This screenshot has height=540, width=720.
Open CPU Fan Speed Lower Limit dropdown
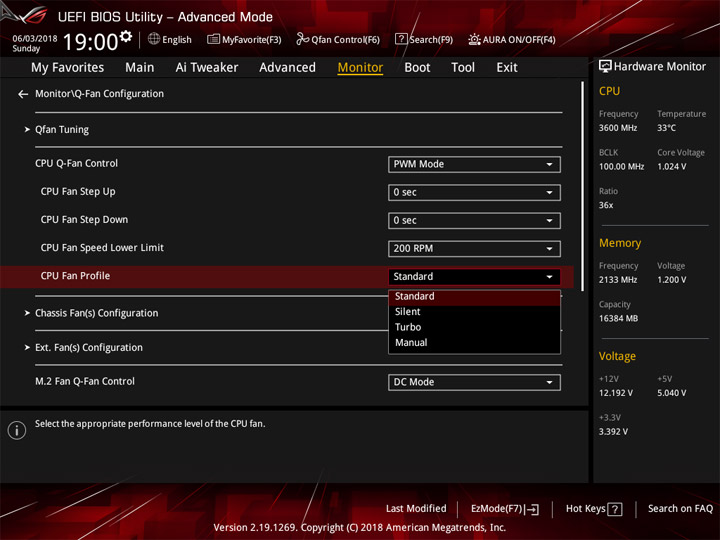[x=474, y=248]
